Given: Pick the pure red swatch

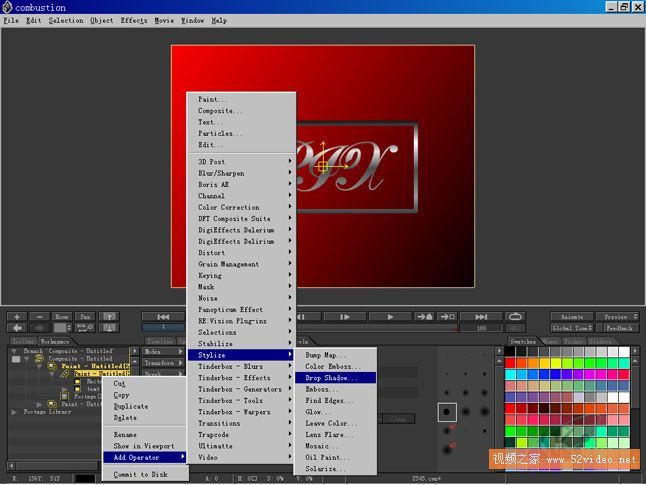Looking at the screenshot, I should tap(510, 363).
